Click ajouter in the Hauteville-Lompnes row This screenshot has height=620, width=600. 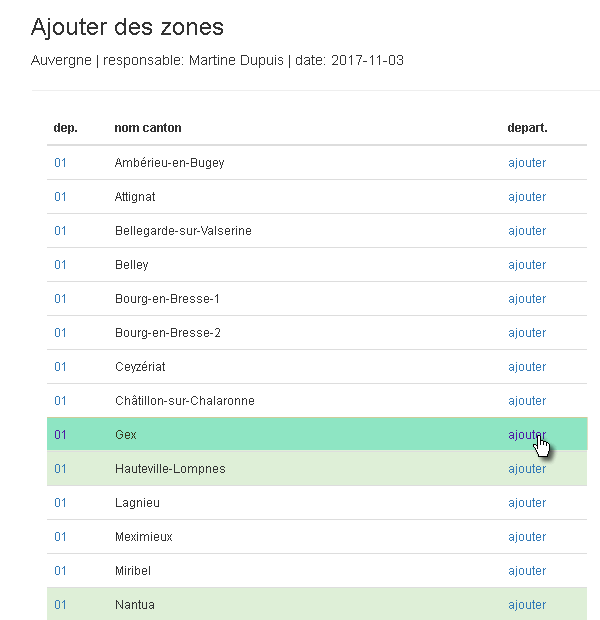(x=527, y=469)
